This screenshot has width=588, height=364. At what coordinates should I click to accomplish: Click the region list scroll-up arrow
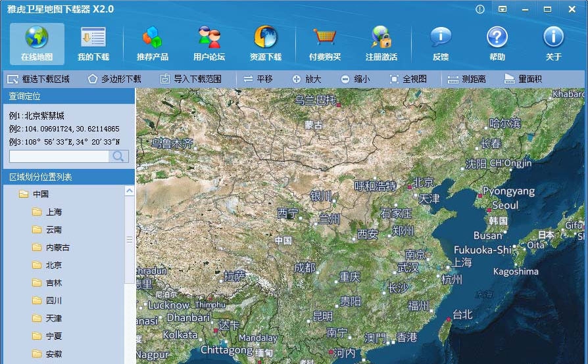tap(130, 191)
